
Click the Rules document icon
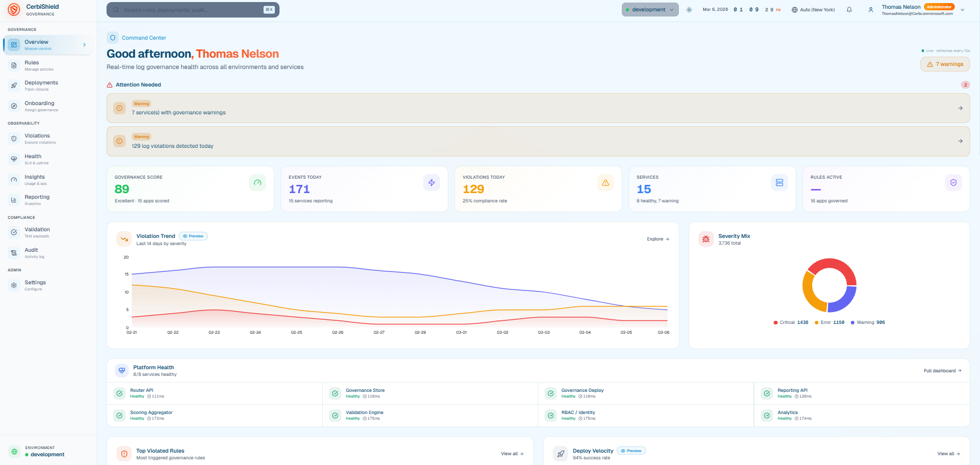[x=14, y=65]
